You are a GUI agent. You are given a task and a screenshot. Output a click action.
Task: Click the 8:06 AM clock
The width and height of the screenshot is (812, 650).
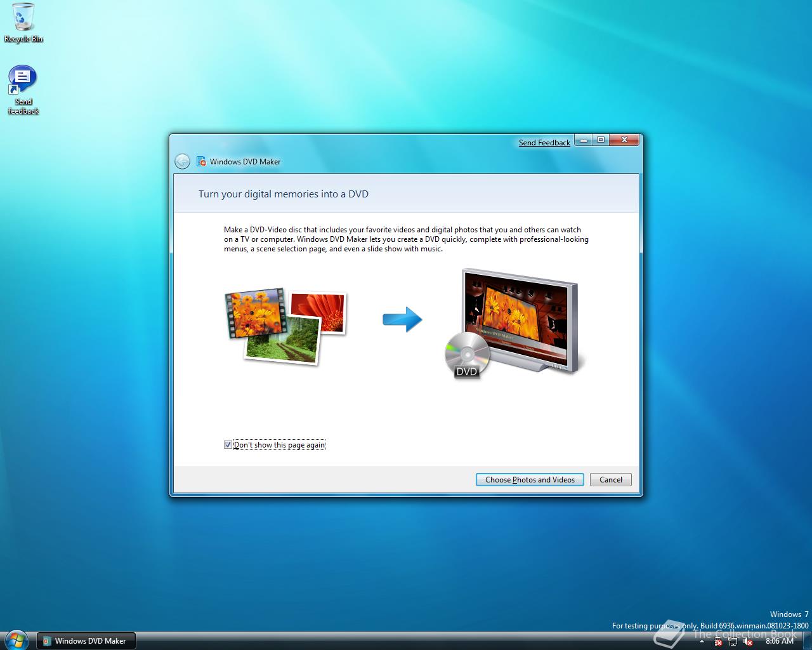779,641
